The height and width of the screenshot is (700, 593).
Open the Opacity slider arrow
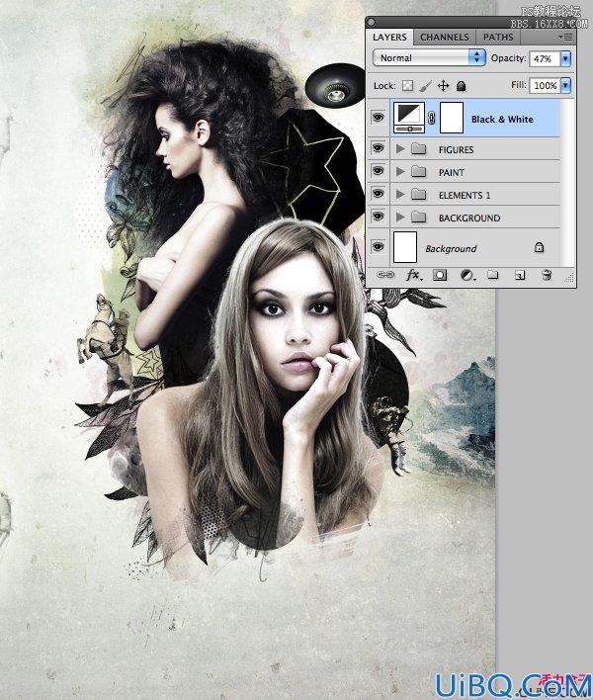click(x=565, y=58)
